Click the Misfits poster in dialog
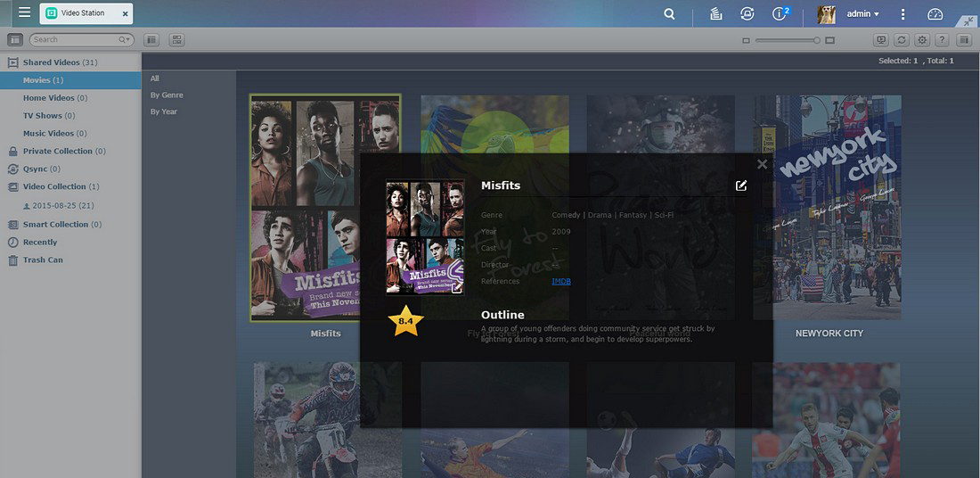 coord(425,238)
